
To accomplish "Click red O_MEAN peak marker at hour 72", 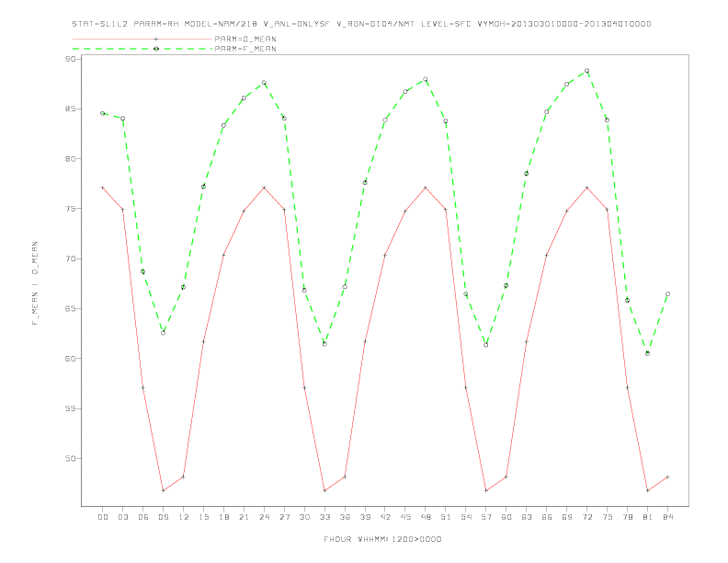I will point(586,188).
